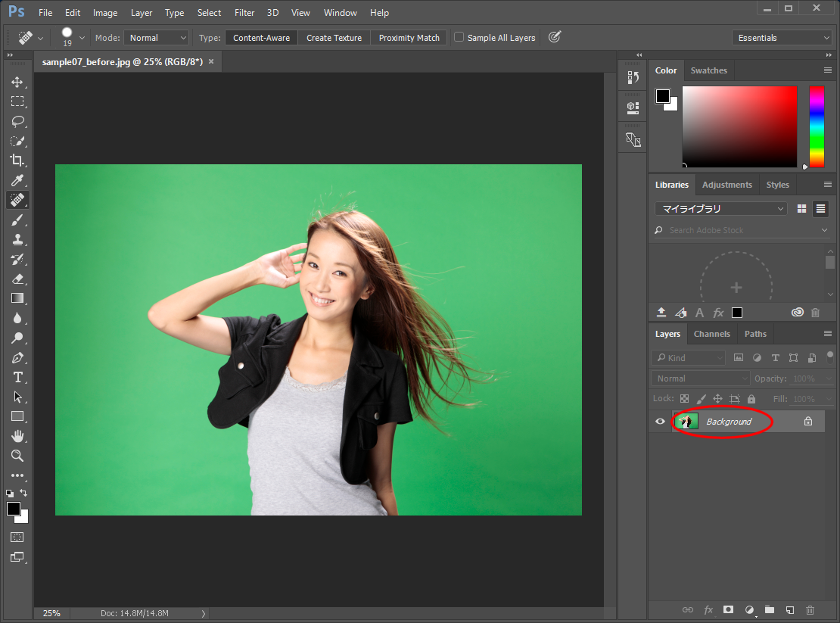Toggle pressure for size button
This screenshot has height=623, width=840.
coord(555,37)
